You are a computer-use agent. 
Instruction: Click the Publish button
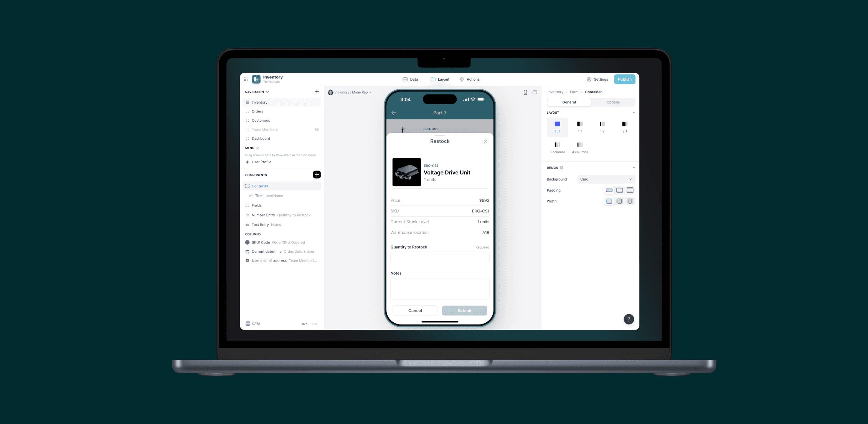click(624, 79)
